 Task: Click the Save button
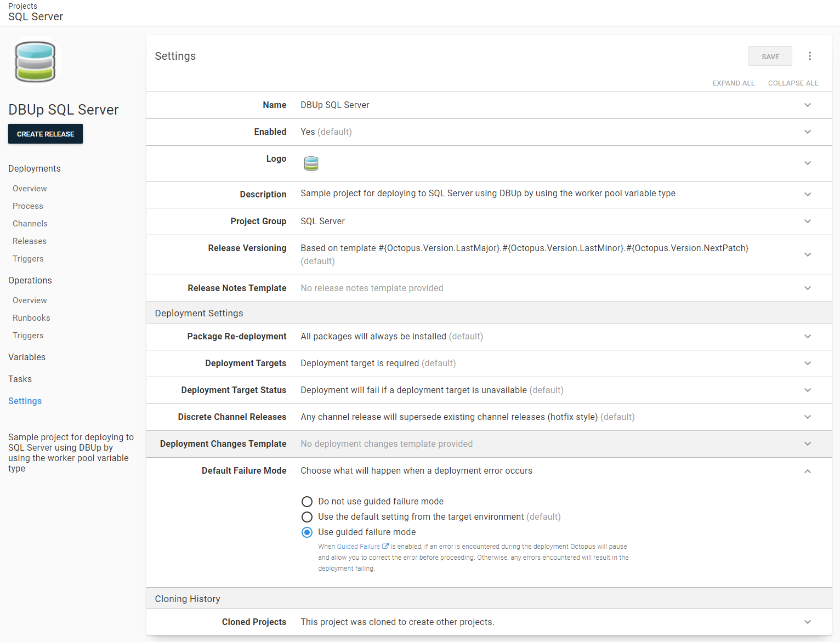click(770, 56)
